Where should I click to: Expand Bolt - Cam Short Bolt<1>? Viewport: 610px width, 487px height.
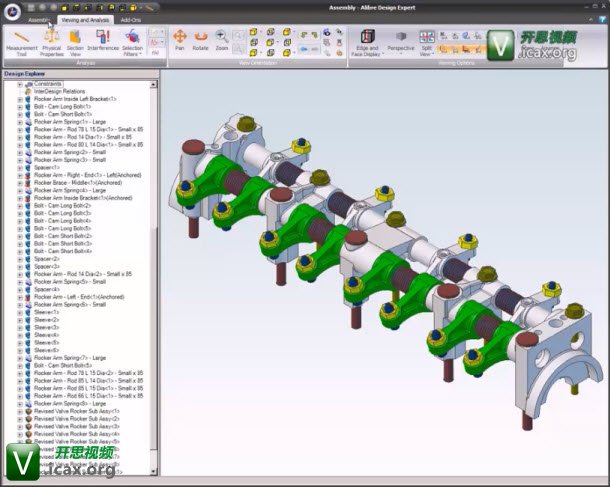click(x=20, y=115)
